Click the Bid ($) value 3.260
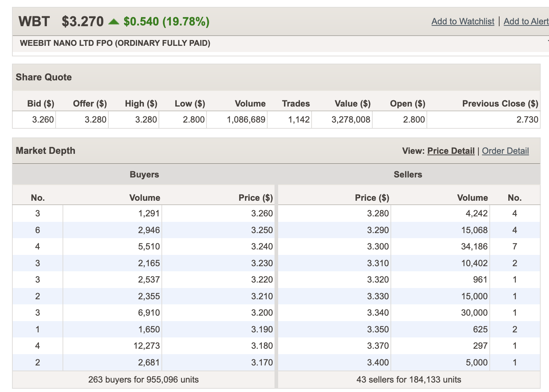Image resolution: width=549 pixels, height=392 pixels. pyautogui.click(x=43, y=120)
